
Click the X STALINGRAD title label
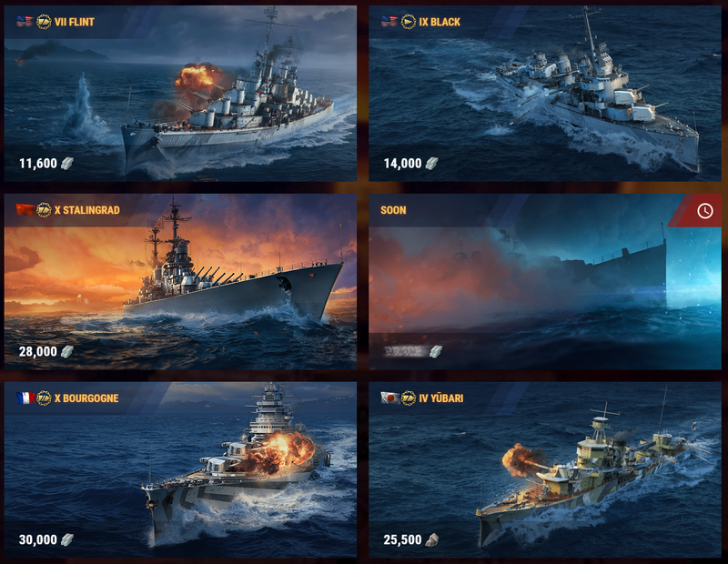86,210
